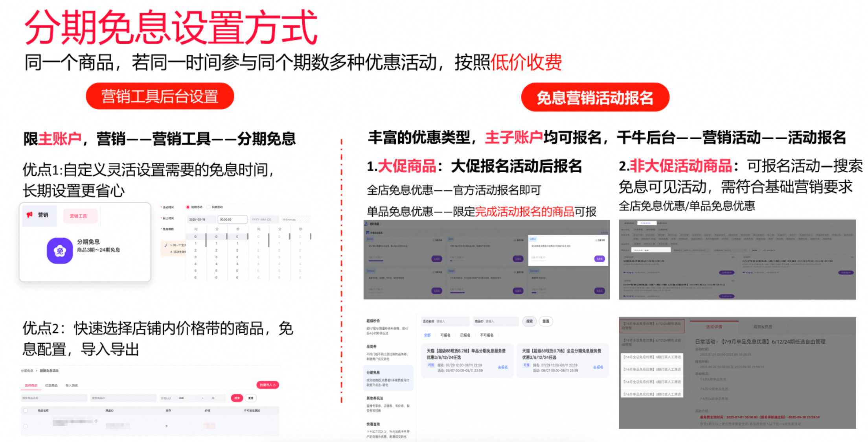Screen dimensions: 868x442
Task: Select the 全部 filter tab
Action: [x=427, y=335]
